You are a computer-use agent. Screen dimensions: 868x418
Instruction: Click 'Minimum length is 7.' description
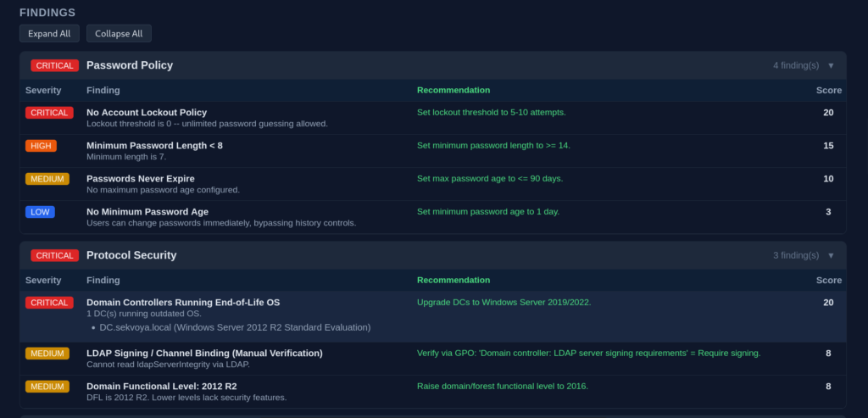(x=126, y=157)
